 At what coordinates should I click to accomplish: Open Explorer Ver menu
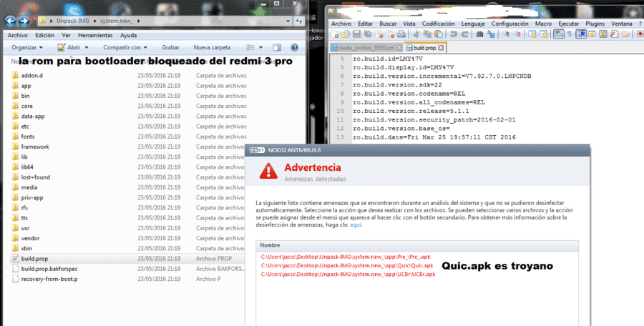click(66, 35)
